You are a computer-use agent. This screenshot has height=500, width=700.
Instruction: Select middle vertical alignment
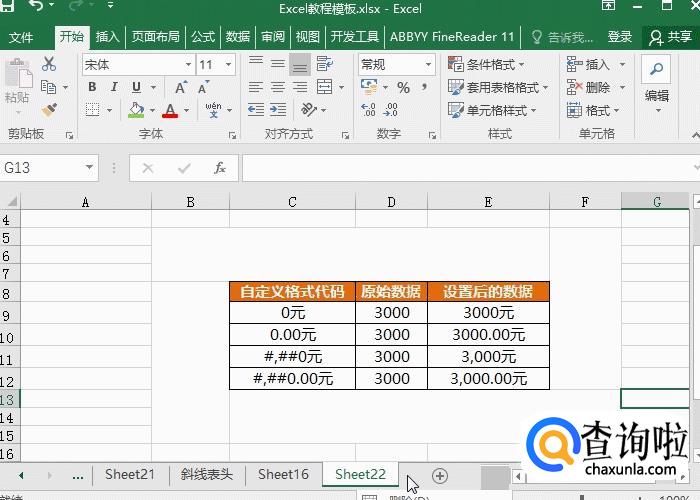click(x=278, y=64)
